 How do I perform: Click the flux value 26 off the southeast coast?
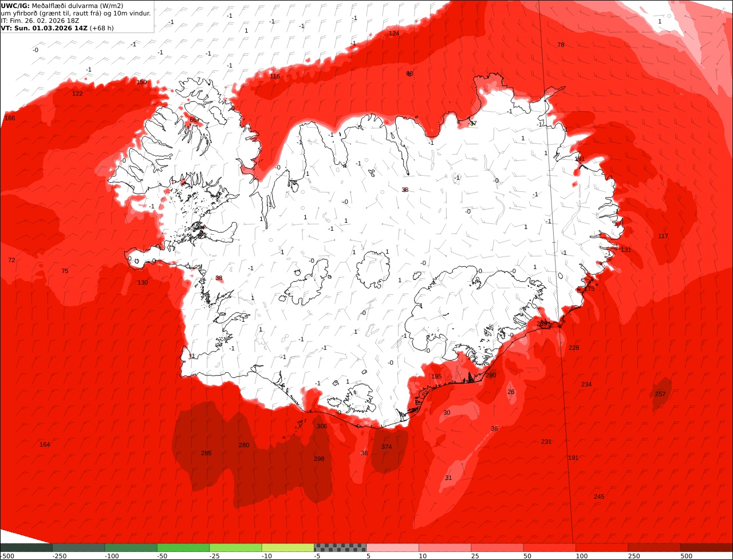click(511, 392)
